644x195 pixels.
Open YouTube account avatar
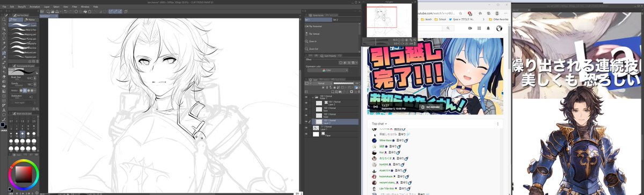[499, 28]
